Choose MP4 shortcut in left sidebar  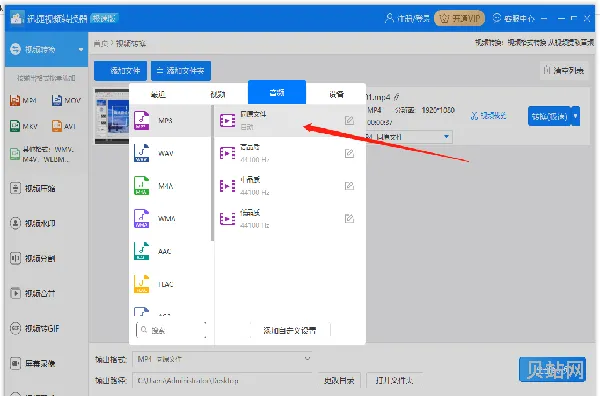23,100
